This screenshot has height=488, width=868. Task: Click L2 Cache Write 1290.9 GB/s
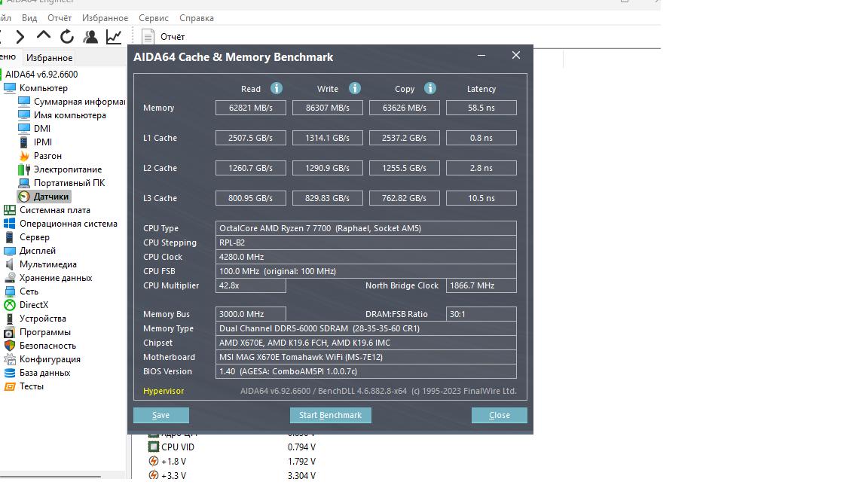pos(328,168)
